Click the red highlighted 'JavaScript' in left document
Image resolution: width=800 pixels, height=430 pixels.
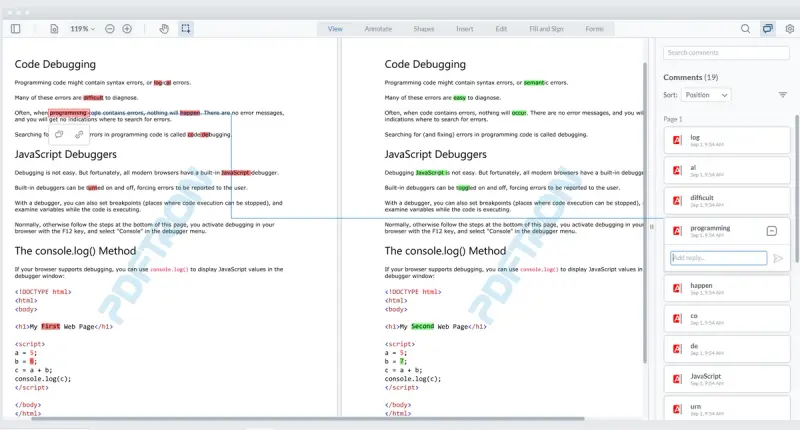(236, 172)
